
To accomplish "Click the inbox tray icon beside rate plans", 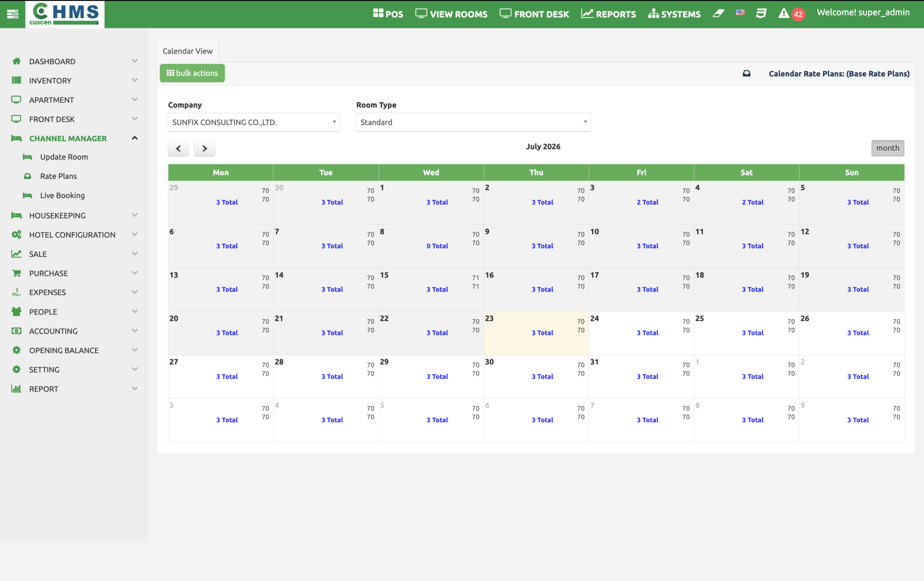I will pyautogui.click(x=747, y=74).
